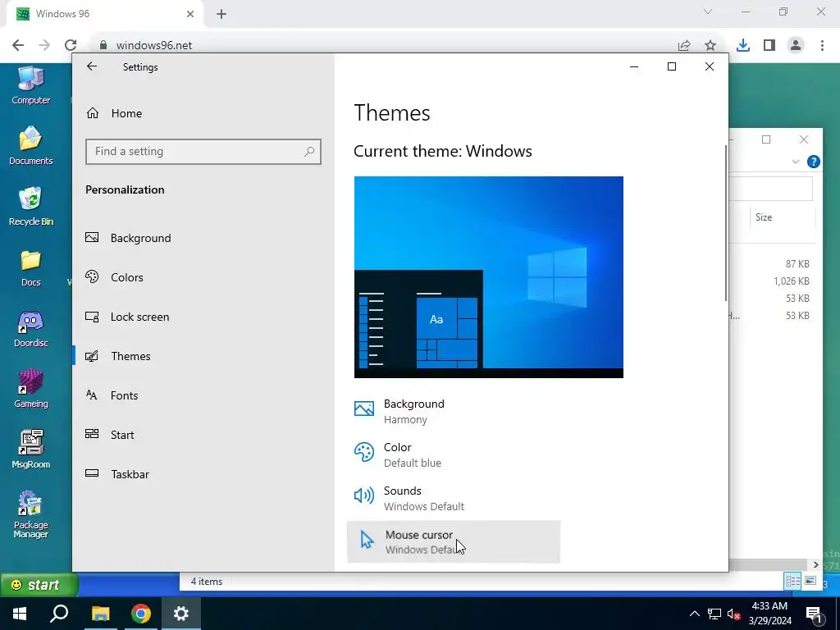Image resolution: width=840 pixels, height=630 pixels.
Task: Open Chrome three-dot menu
Action: (822, 46)
